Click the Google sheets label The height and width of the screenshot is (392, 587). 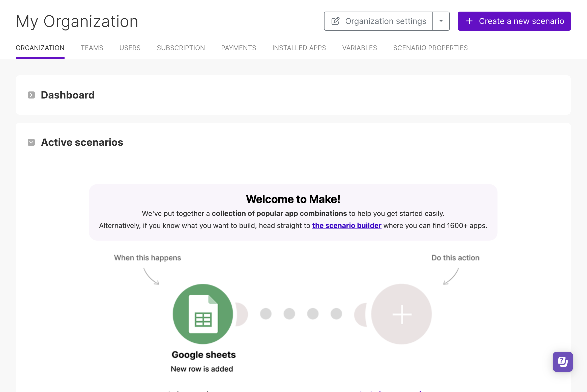tap(204, 355)
